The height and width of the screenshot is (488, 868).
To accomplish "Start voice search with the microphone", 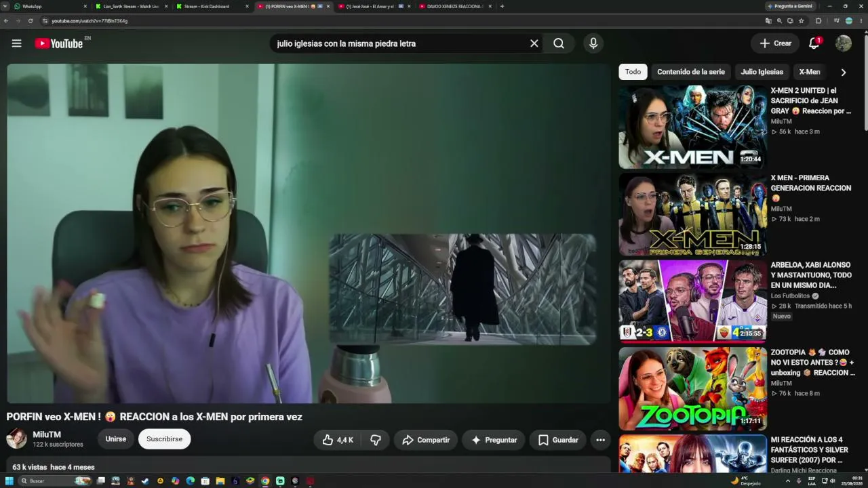I will point(593,43).
